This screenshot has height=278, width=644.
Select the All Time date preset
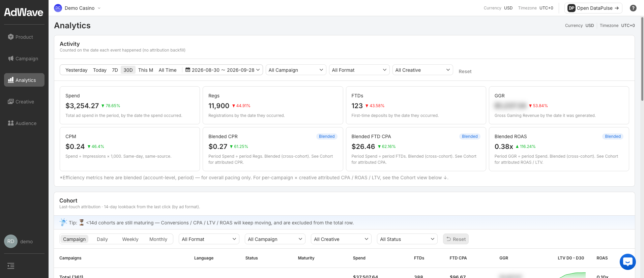tap(168, 70)
